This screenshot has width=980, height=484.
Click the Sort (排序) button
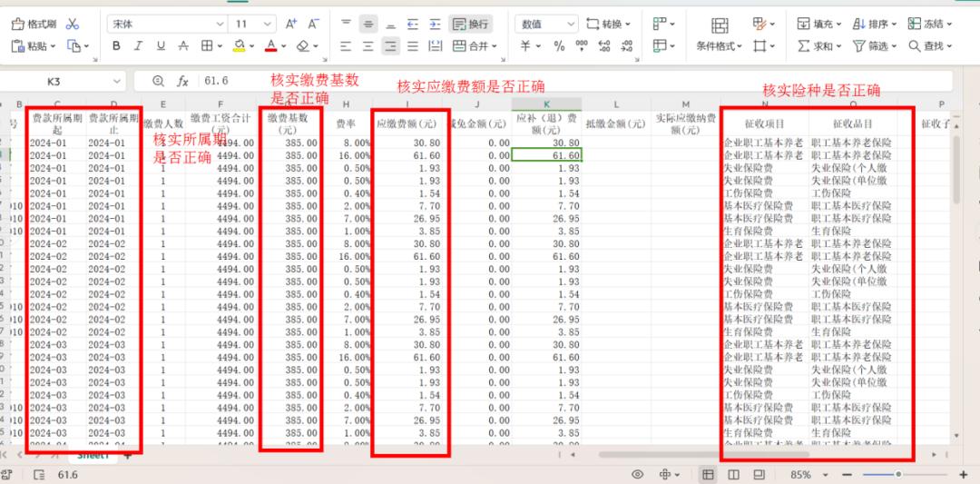(874, 25)
